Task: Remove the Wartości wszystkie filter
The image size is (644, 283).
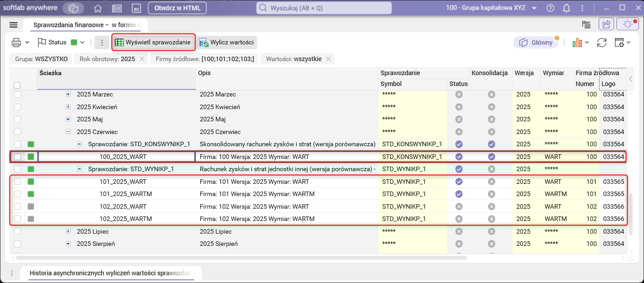Action: [x=329, y=59]
